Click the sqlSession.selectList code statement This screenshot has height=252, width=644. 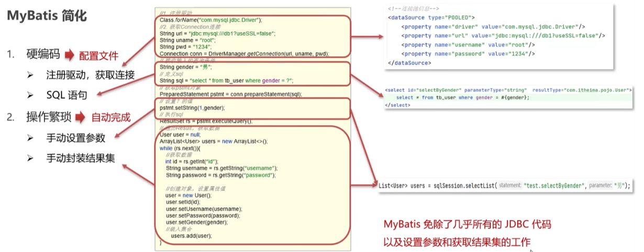coord(437,186)
